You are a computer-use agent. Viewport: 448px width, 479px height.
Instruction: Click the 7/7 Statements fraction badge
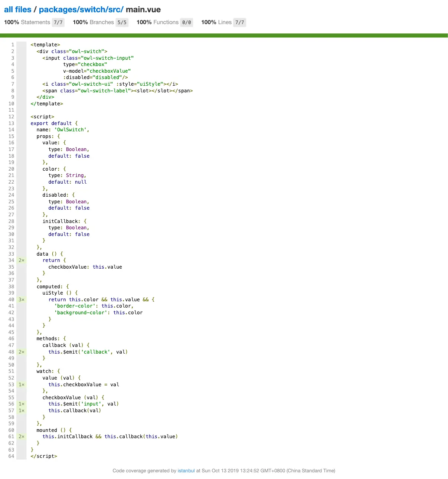pos(58,22)
